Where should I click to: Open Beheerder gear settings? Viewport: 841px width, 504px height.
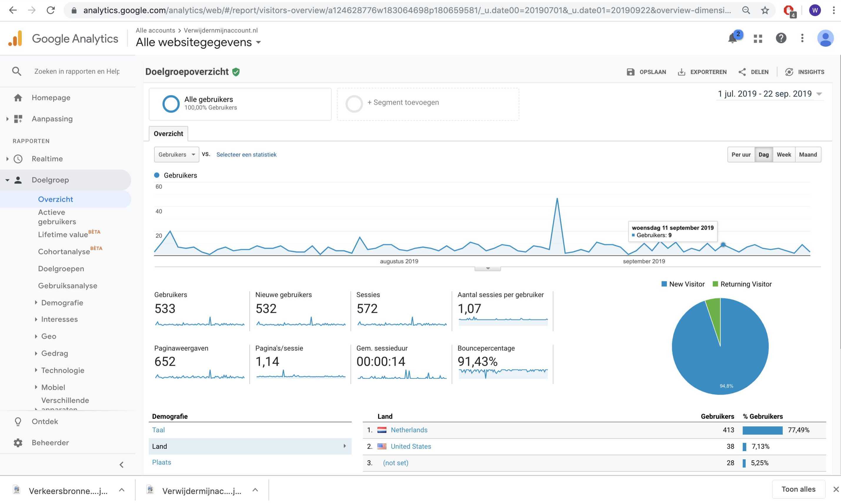tap(18, 443)
